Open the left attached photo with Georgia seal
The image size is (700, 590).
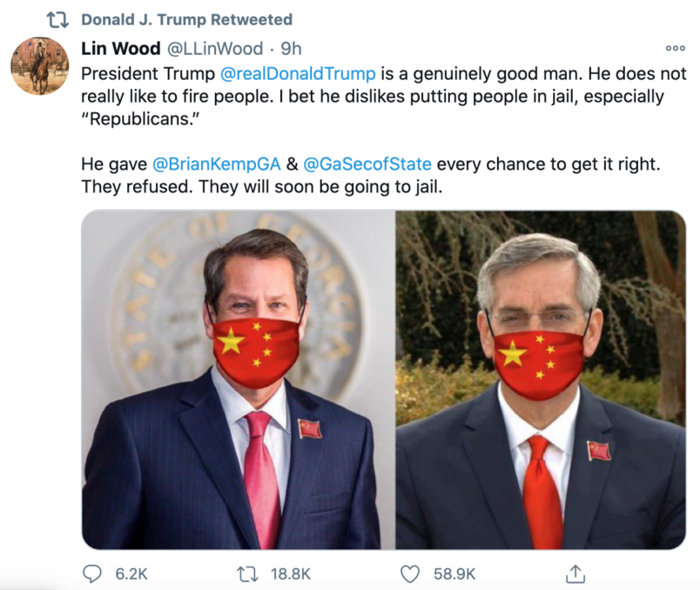click(x=238, y=379)
